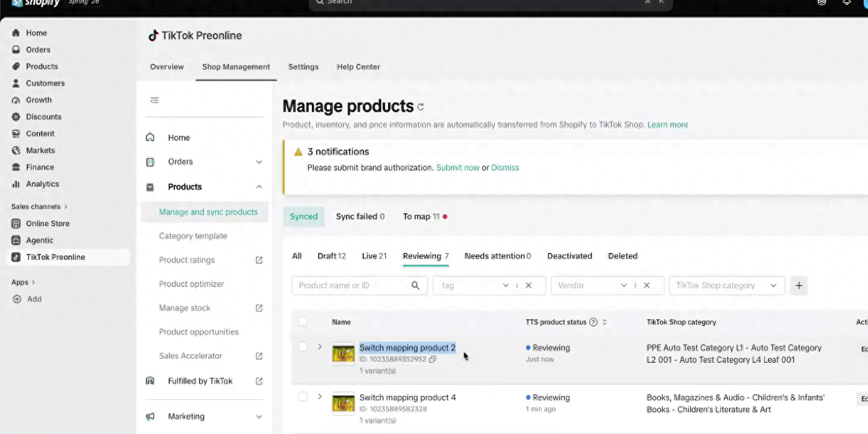The image size is (868, 434).
Task: Open Product ratings in external view
Action: point(259,260)
